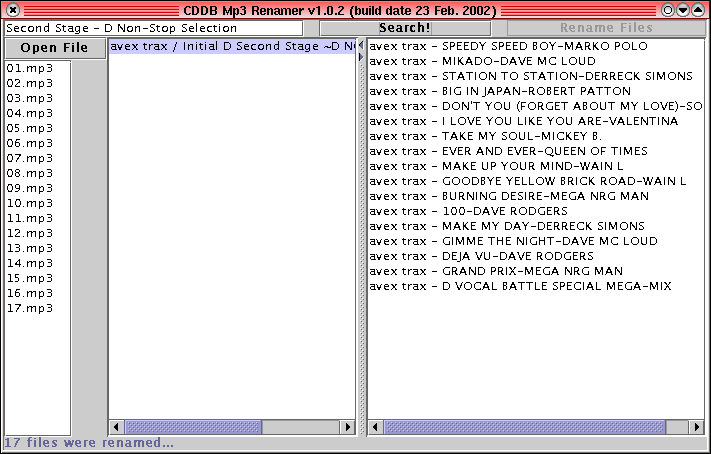Select file 12.mp3
Image resolution: width=711 pixels, height=454 pixels.
click(37, 233)
